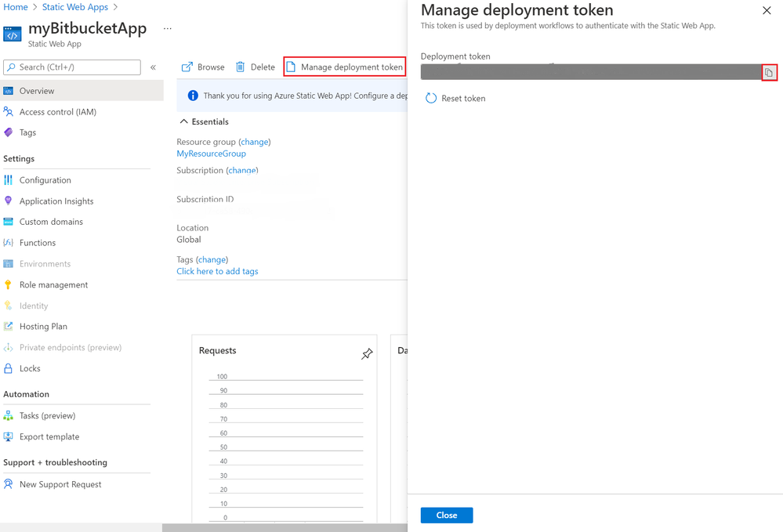Image resolution: width=783 pixels, height=532 pixels.
Task: Open New Support Request
Action: point(60,484)
